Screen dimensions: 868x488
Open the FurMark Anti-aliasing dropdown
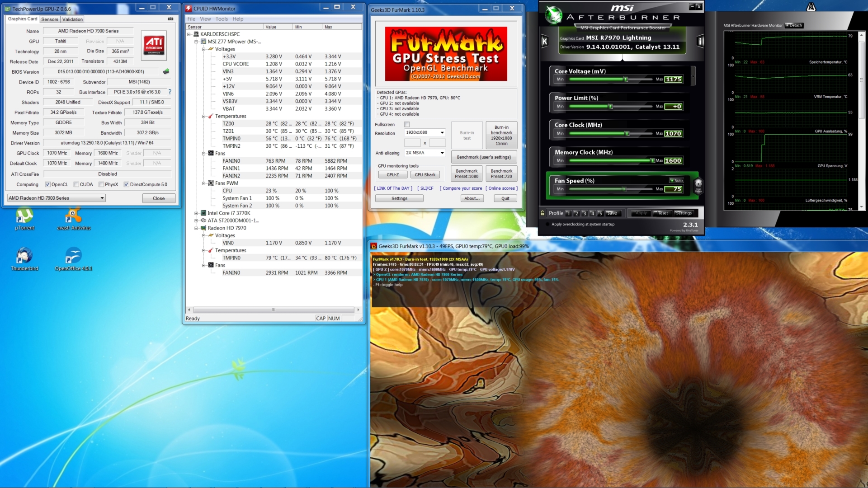coord(425,153)
